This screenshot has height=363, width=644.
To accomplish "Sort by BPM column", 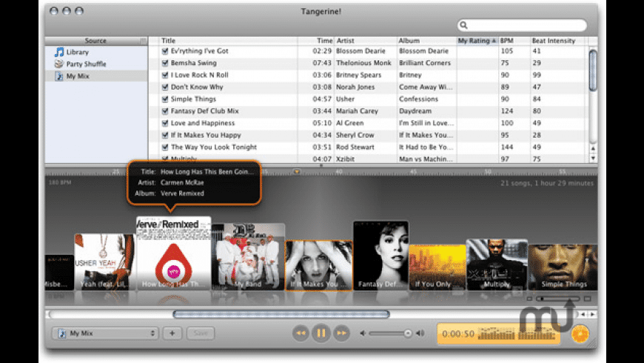I will tap(514, 41).
